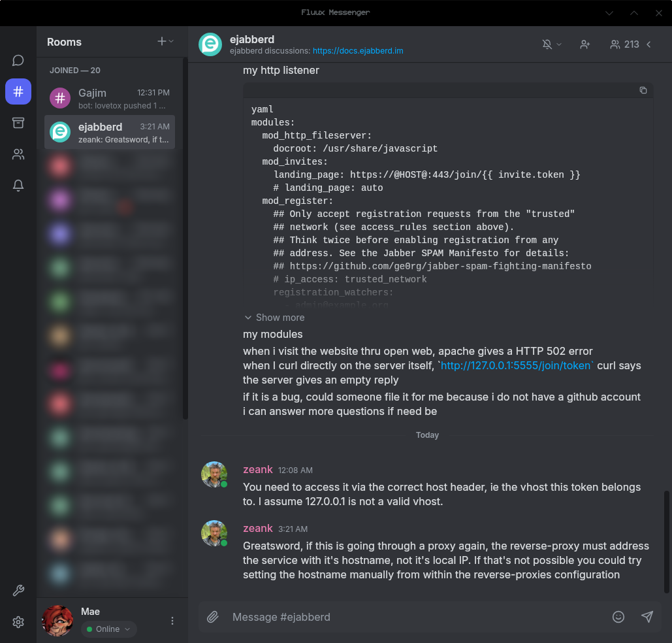The width and height of the screenshot is (672, 643).
Task: Copy the yaml code block
Action: 643,90
